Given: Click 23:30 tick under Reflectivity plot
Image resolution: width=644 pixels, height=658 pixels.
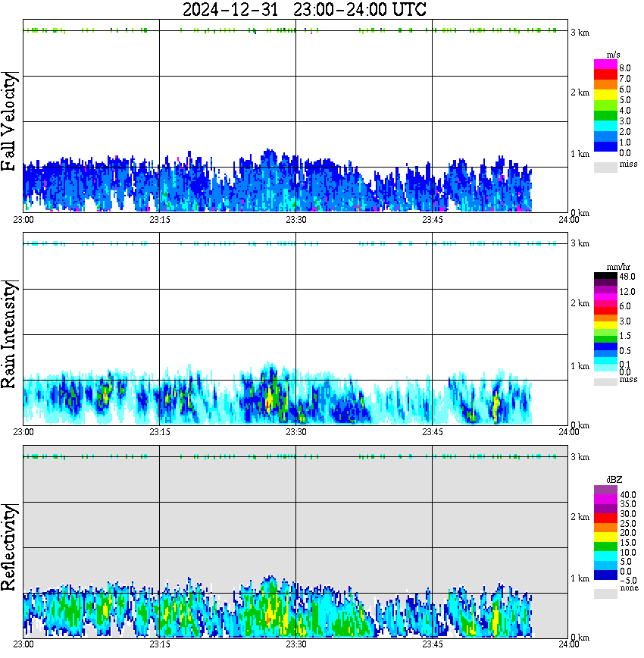Looking at the screenshot, I should tap(295, 645).
